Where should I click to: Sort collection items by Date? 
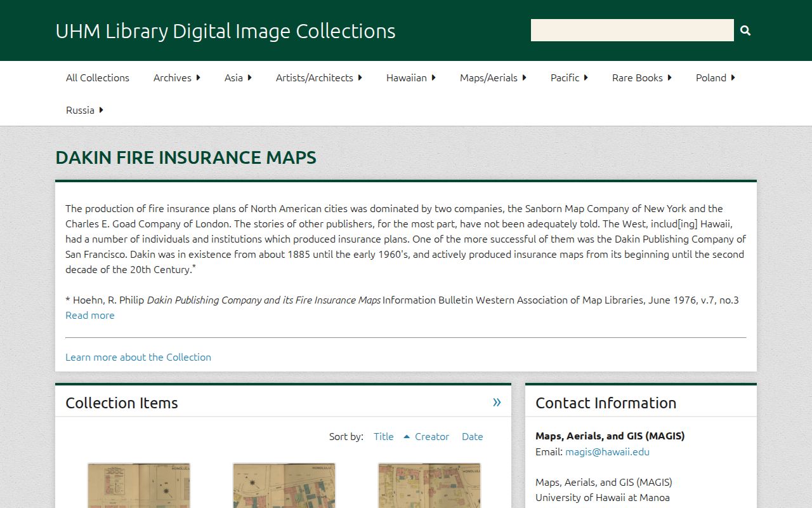(473, 436)
